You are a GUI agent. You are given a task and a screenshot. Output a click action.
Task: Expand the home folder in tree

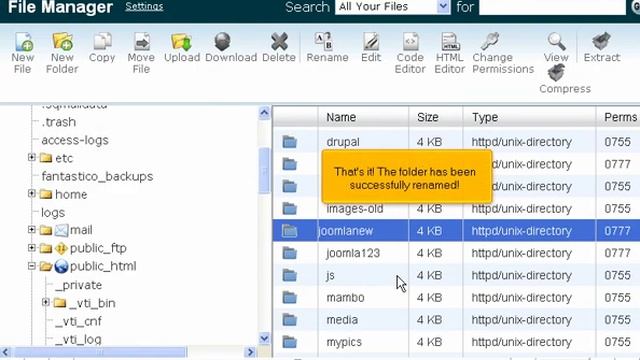tap(31, 193)
